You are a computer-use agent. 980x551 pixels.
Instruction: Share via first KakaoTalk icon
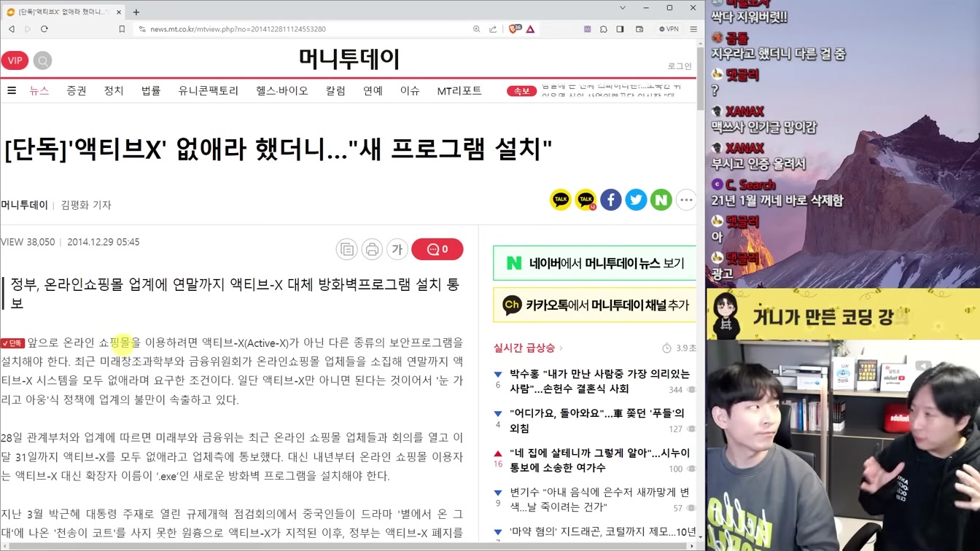[x=561, y=200]
